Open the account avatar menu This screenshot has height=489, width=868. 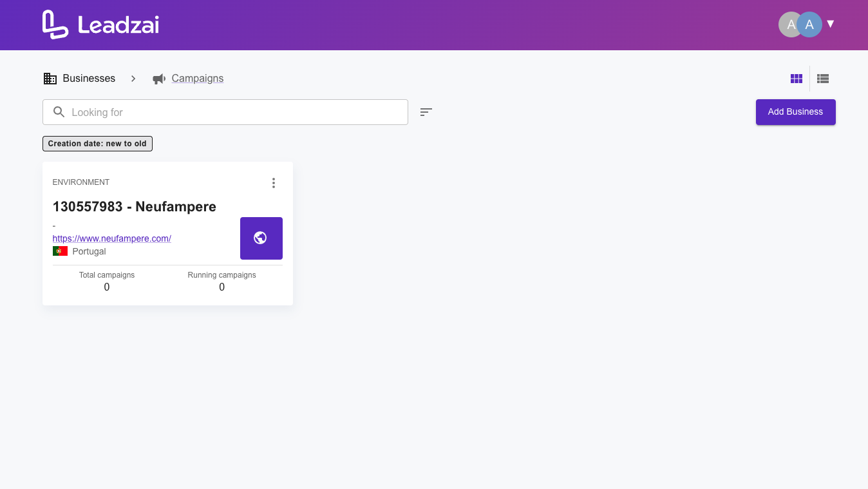(x=800, y=24)
